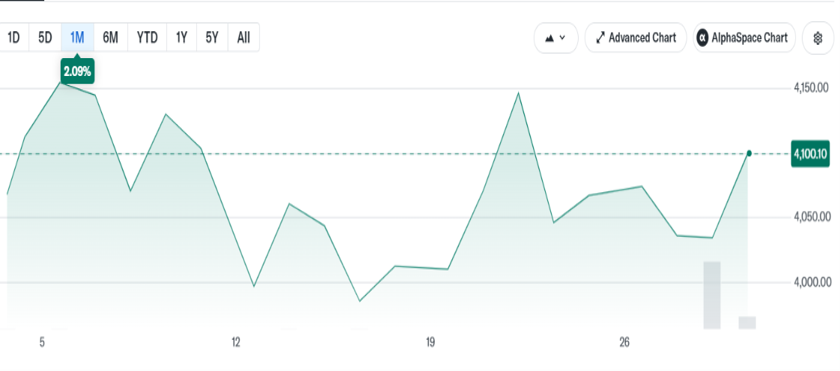Select the 1Y time range
The height and width of the screenshot is (371, 840).
[182, 37]
